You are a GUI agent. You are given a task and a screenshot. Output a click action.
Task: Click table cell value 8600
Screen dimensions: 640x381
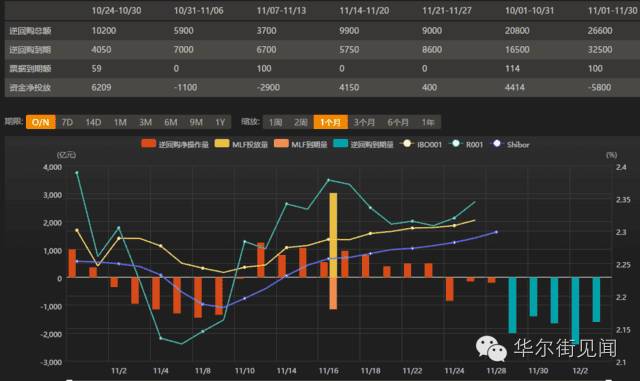tap(432, 50)
